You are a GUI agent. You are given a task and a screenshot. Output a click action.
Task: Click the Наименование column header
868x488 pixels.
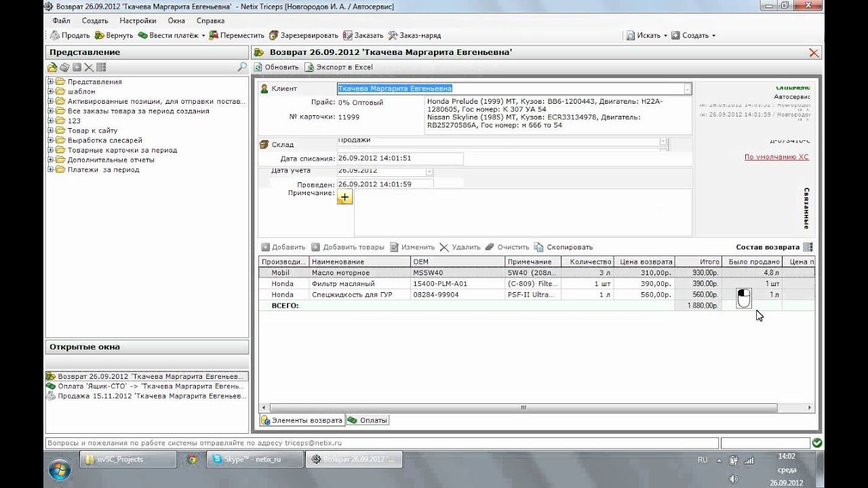(x=359, y=262)
